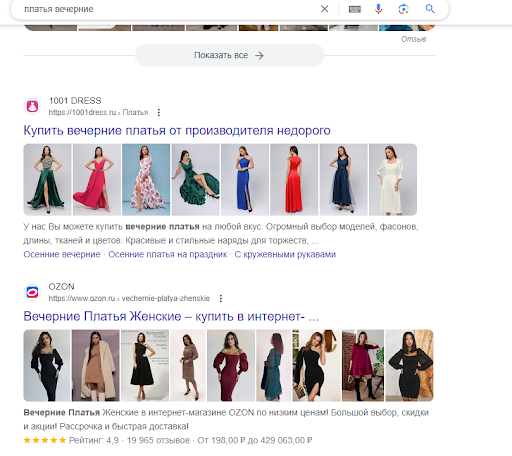Open the 'Отзыв' feedback link
This screenshot has height=456, width=512.
click(413, 39)
